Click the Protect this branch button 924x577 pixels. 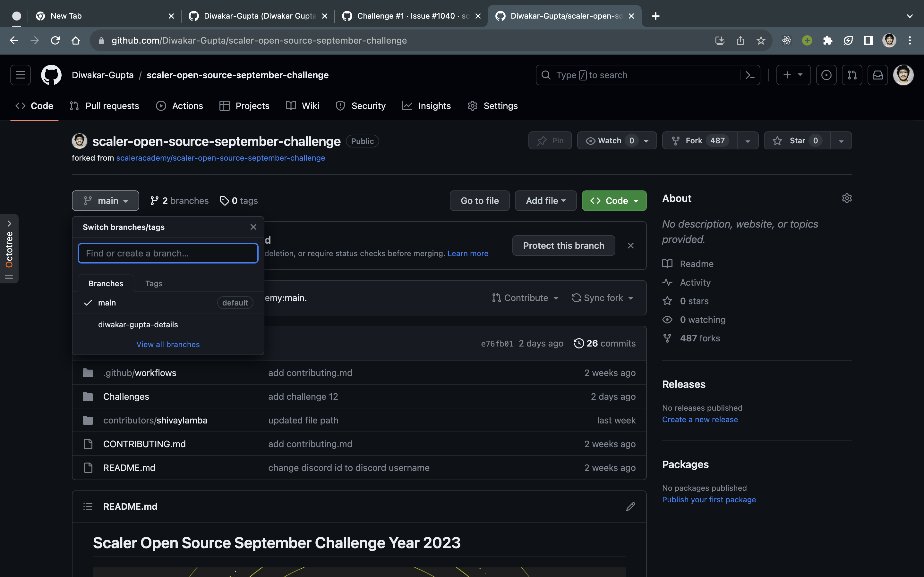pos(563,245)
